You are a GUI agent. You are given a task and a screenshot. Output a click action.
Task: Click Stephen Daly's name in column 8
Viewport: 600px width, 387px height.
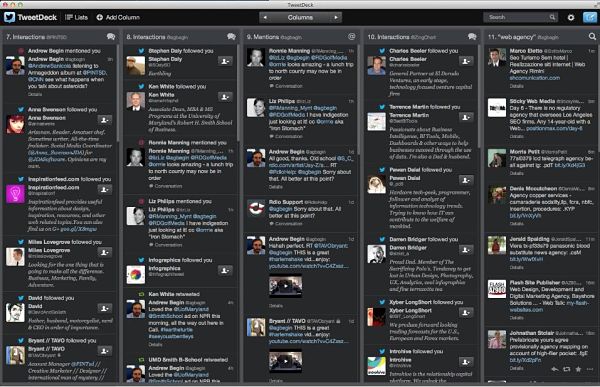tap(165, 59)
